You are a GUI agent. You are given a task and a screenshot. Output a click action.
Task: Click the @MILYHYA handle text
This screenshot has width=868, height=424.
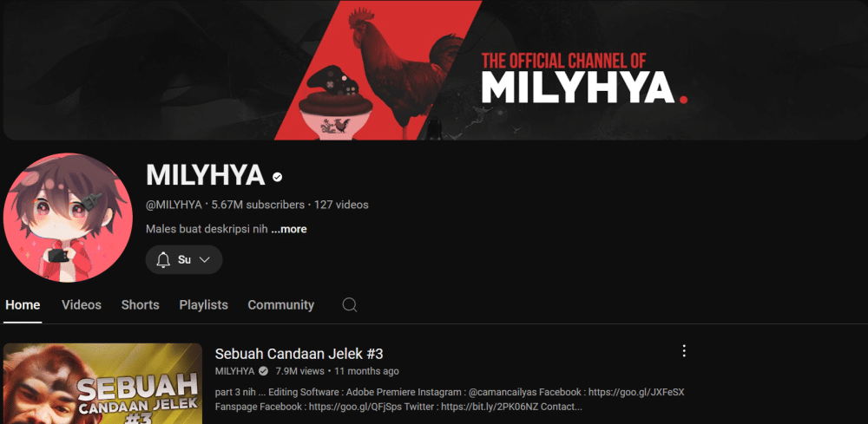click(x=174, y=205)
